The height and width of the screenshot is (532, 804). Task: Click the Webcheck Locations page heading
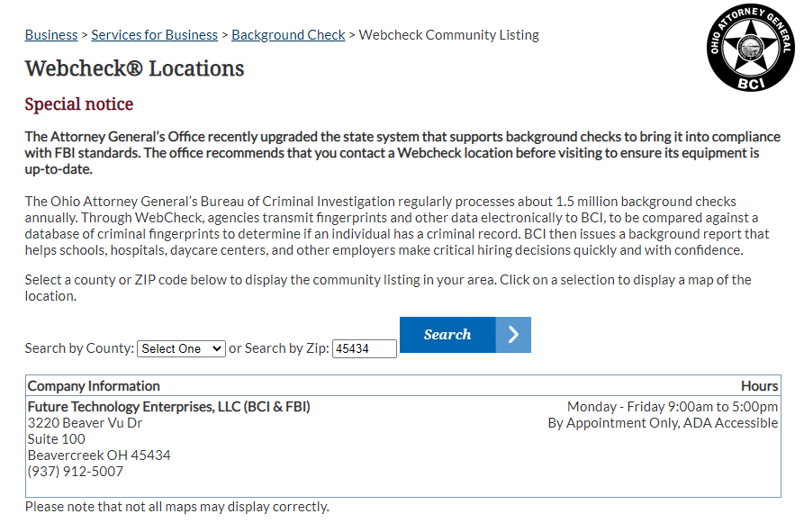(134, 68)
